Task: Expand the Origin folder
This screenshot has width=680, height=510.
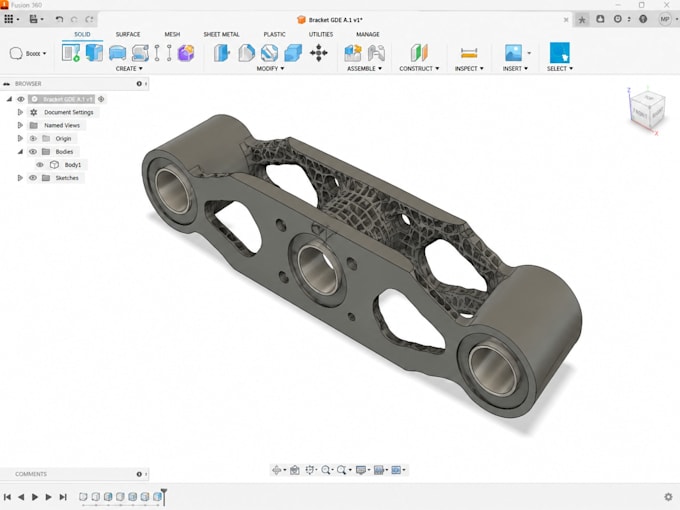Action: coord(20,138)
